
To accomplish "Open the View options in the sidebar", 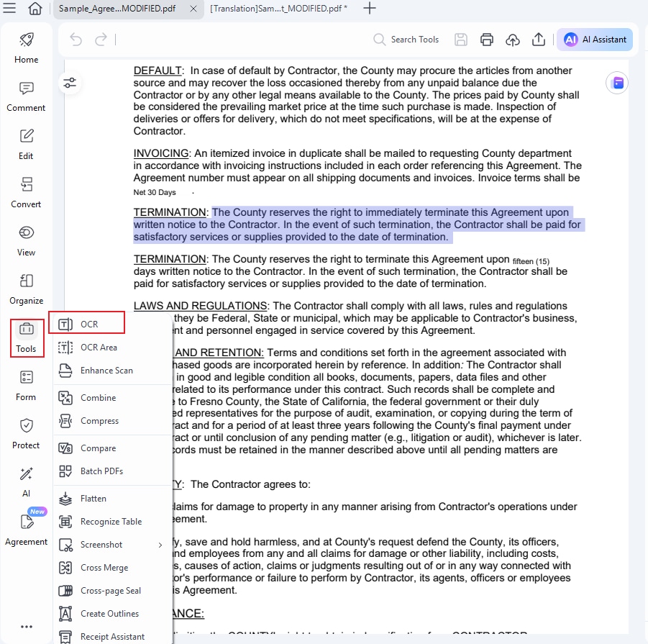I will [26, 241].
